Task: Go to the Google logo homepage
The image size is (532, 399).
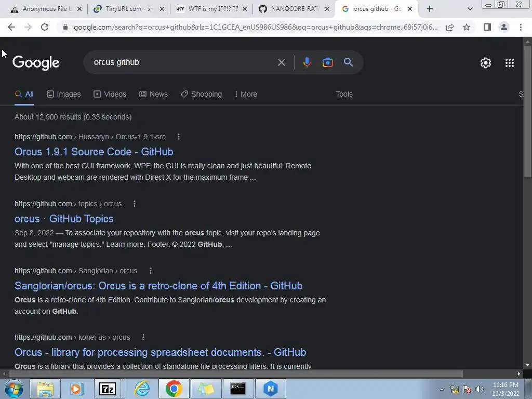Action: 36,63
